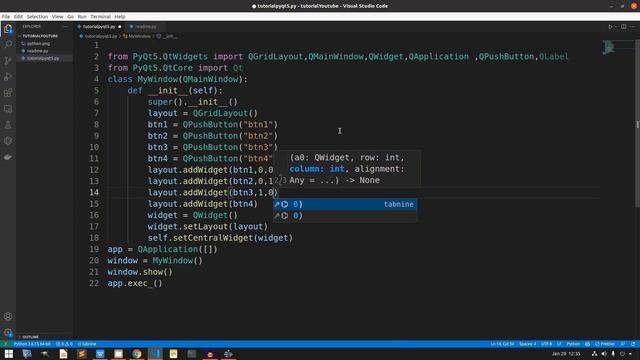Click the tabnine status bar item
The image size is (640, 360).
tap(87, 344)
